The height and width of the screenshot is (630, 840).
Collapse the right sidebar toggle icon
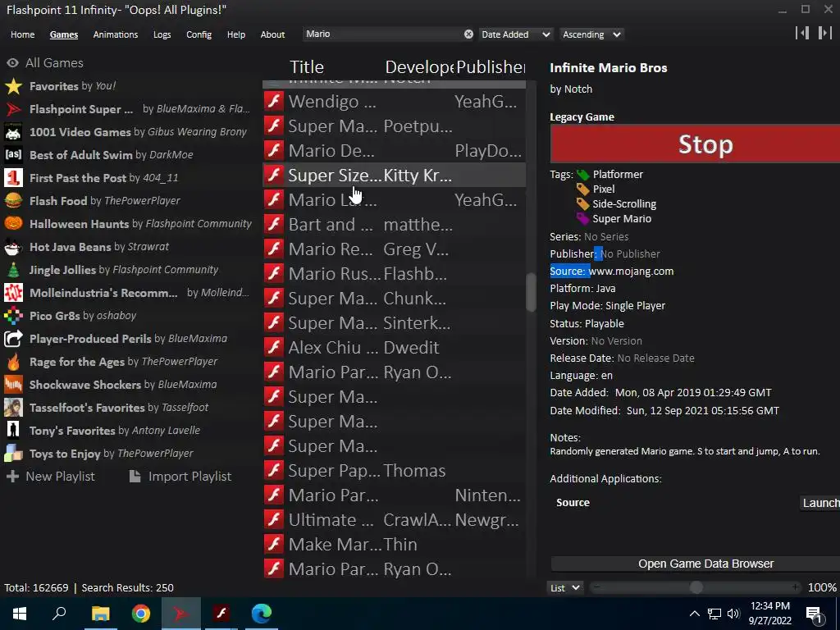(x=825, y=33)
